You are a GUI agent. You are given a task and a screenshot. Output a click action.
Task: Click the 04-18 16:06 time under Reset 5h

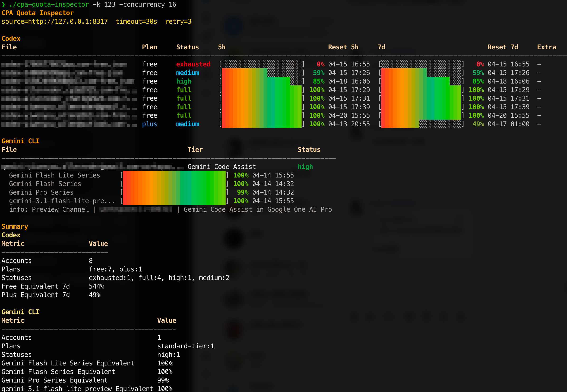click(x=349, y=81)
